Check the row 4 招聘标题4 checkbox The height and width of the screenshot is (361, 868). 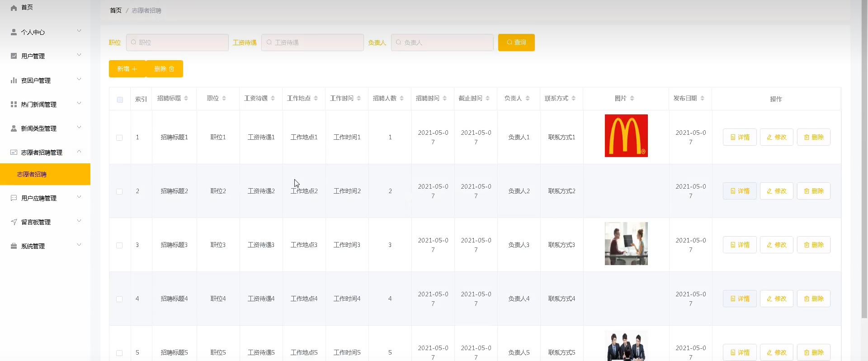click(119, 299)
